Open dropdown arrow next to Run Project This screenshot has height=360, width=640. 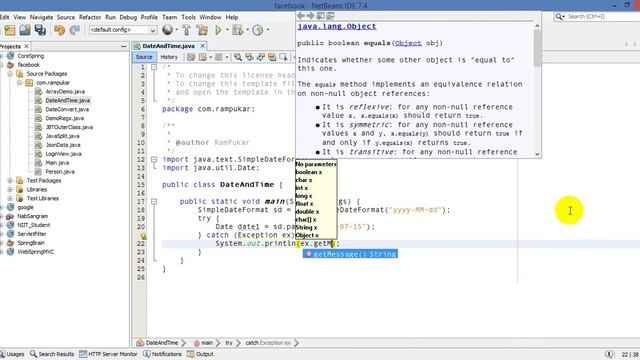(227, 30)
